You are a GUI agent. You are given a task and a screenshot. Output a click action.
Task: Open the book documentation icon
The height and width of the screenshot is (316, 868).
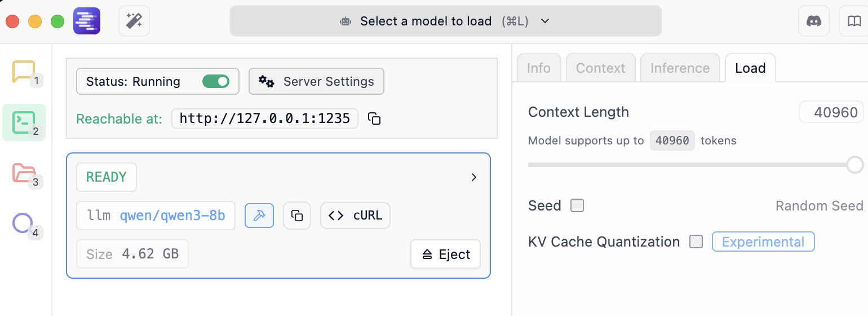[854, 21]
